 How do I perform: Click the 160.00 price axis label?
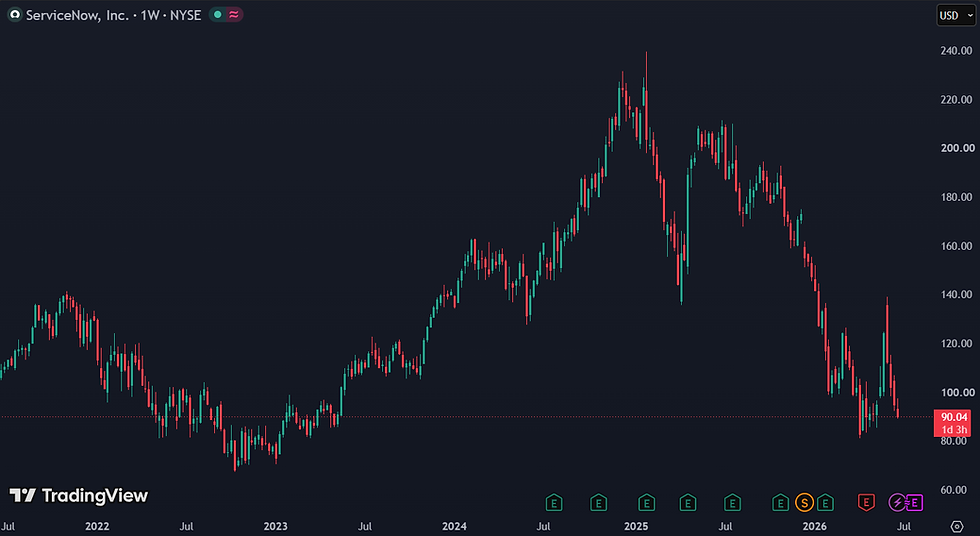956,246
